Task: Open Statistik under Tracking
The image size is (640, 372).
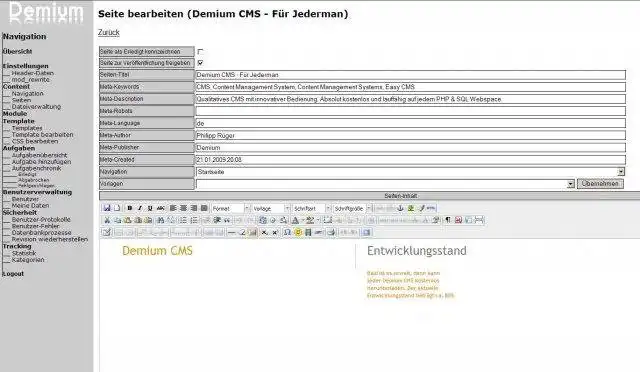Action: 24,253
